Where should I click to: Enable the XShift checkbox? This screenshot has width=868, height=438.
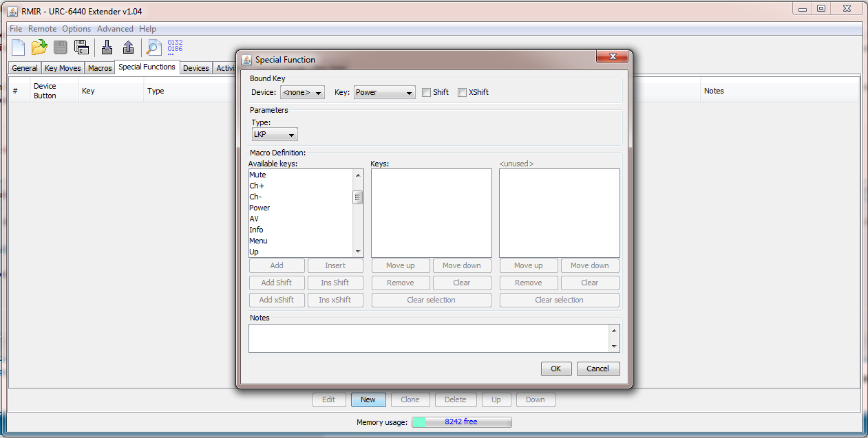click(x=463, y=92)
